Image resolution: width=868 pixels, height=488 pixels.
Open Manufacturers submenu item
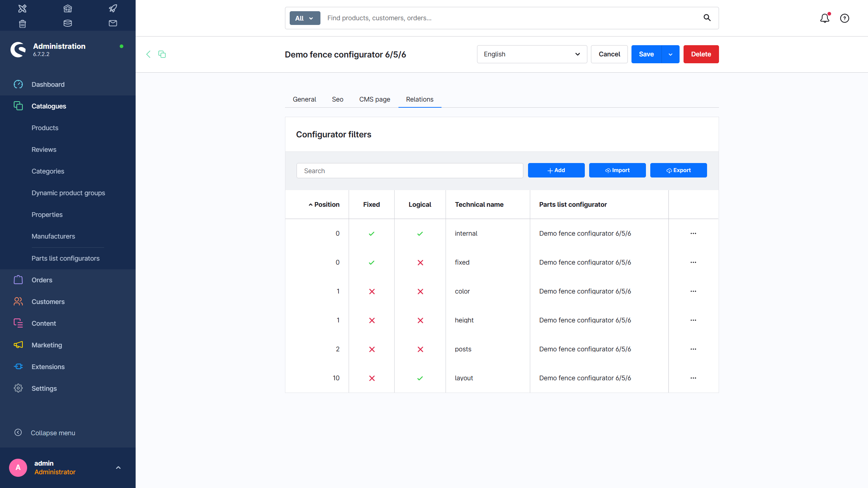click(53, 236)
